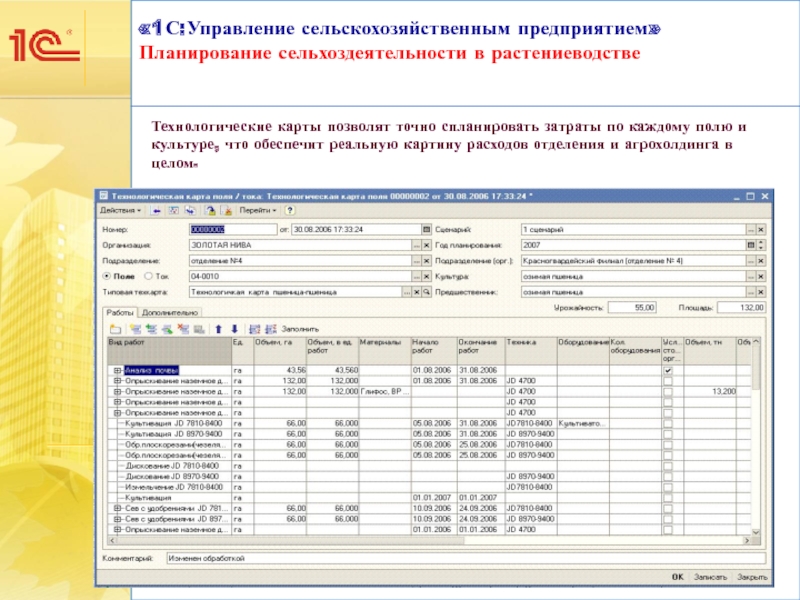Click the Записать button
The width and height of the screenshot is (800, 600).
pyautogui.click(x=711, y=577)
